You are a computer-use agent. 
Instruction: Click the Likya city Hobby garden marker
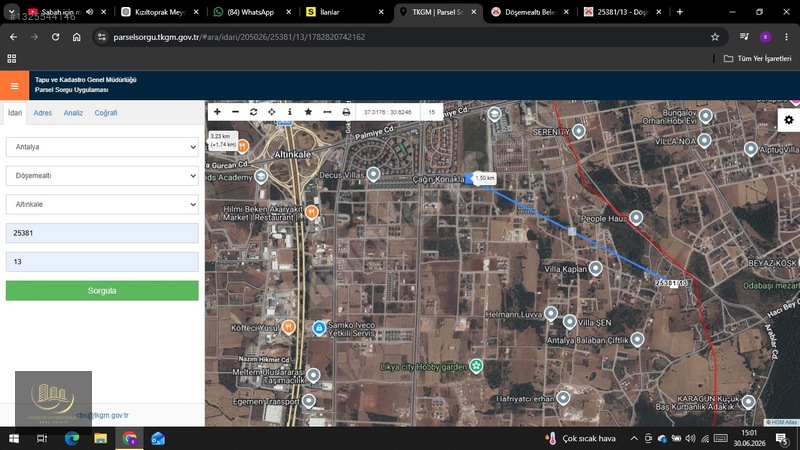point(476,366)
